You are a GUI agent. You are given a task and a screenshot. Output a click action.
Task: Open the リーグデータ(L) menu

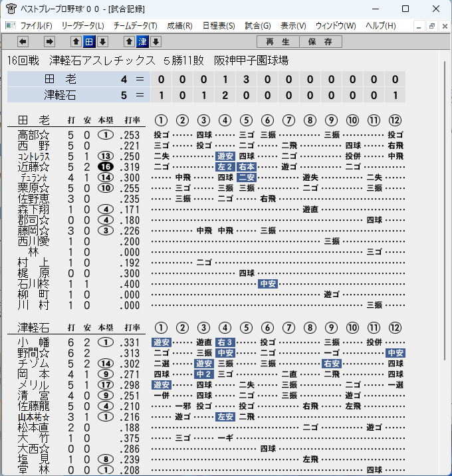[x=82, y=26]
